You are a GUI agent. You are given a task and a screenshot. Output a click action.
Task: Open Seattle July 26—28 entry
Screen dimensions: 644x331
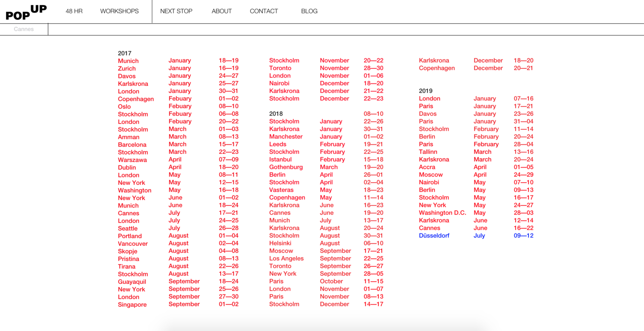tap(178, 228)
